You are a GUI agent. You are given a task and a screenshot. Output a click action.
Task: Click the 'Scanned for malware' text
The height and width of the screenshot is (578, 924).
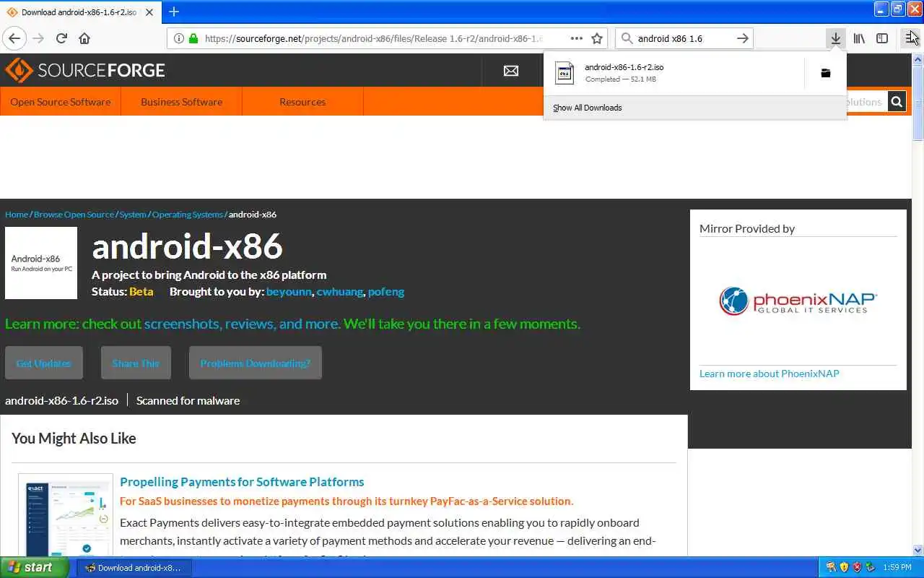188,400
